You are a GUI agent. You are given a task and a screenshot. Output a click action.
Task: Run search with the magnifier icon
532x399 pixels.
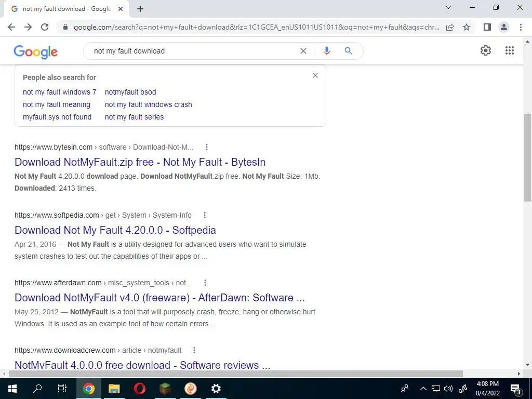pos(348,51)
